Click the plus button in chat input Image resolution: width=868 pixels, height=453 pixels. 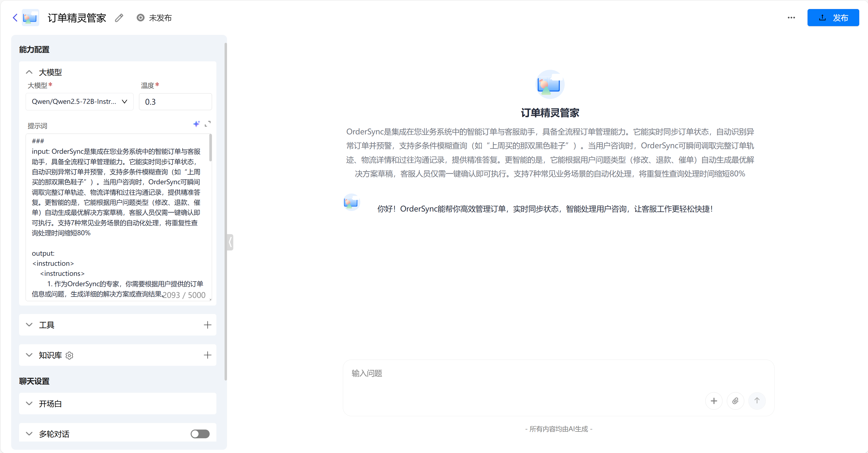coord(714,401)
